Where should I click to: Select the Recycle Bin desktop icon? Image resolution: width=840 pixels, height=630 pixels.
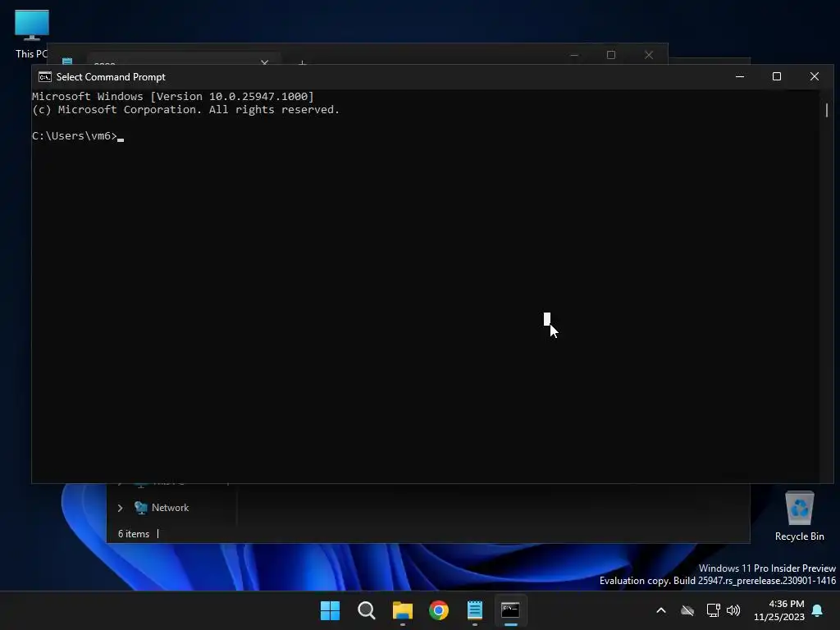click(799, 516)
